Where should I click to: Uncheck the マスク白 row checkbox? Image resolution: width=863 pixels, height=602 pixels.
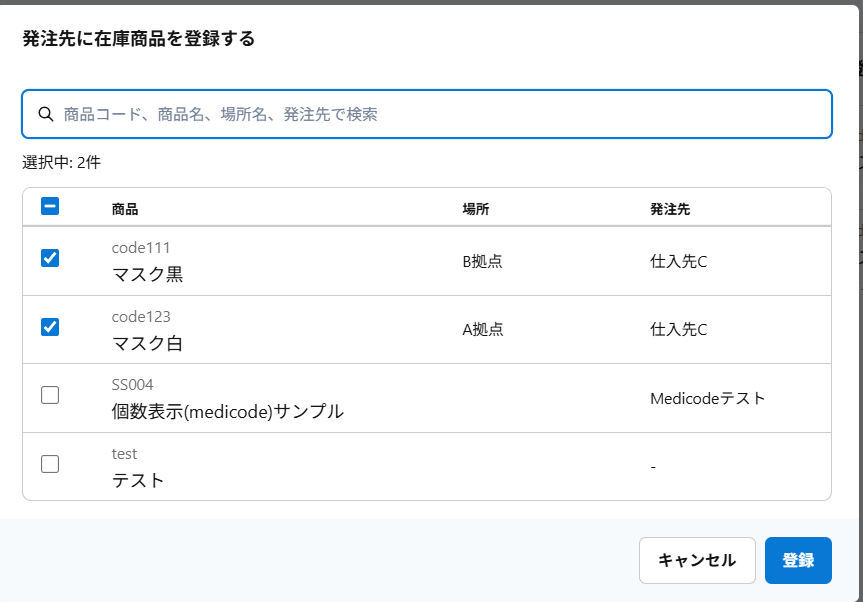[x=50, y=327]
